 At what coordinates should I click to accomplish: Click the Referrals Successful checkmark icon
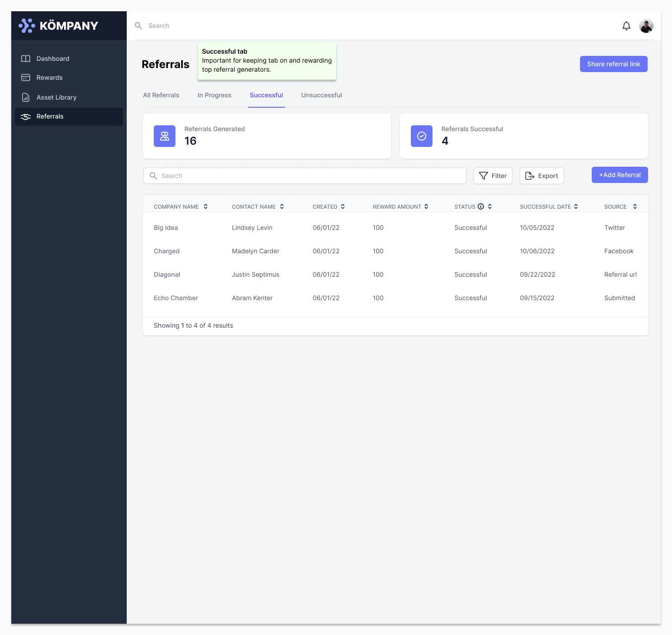point(422,136)
